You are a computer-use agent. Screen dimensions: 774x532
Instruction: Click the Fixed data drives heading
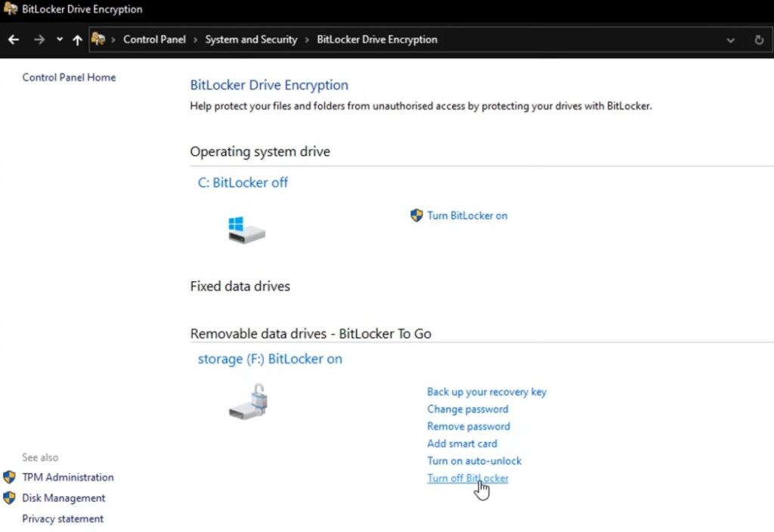coord(240,286)
